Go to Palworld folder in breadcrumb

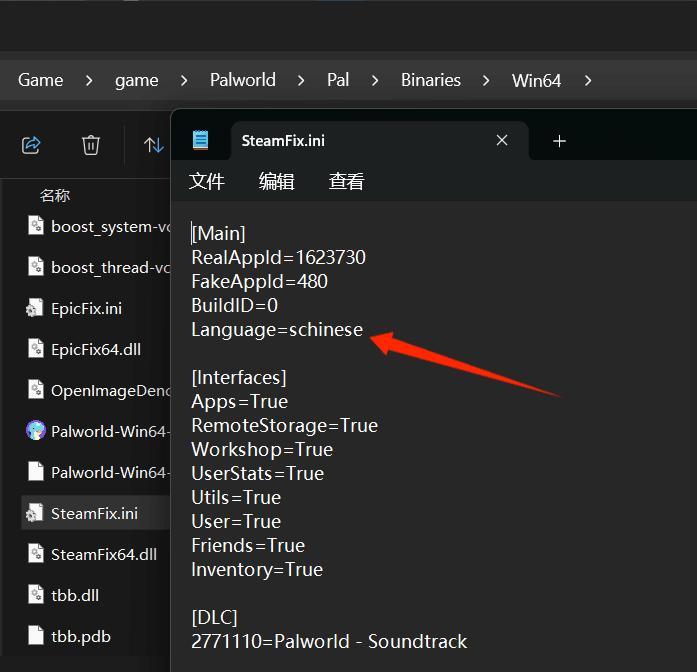(x=243, y=80)
